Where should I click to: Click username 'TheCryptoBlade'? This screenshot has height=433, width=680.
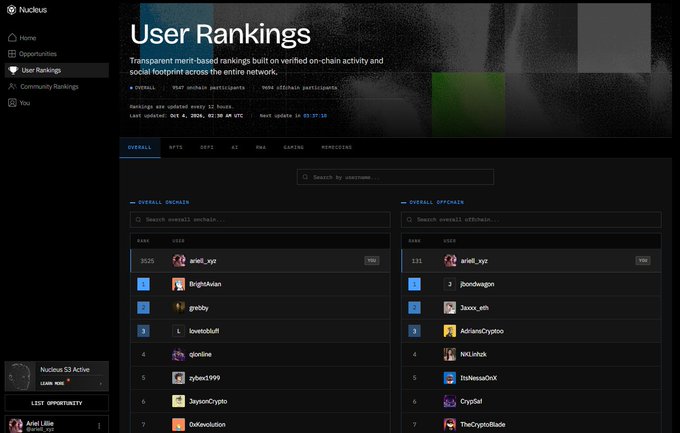[x=483, y=424]
